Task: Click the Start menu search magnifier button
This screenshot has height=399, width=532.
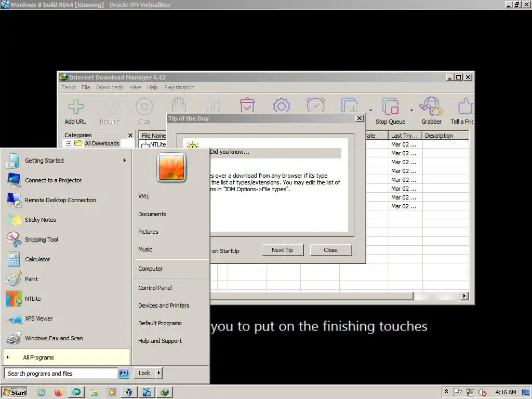Action: (x=124, y=373)
